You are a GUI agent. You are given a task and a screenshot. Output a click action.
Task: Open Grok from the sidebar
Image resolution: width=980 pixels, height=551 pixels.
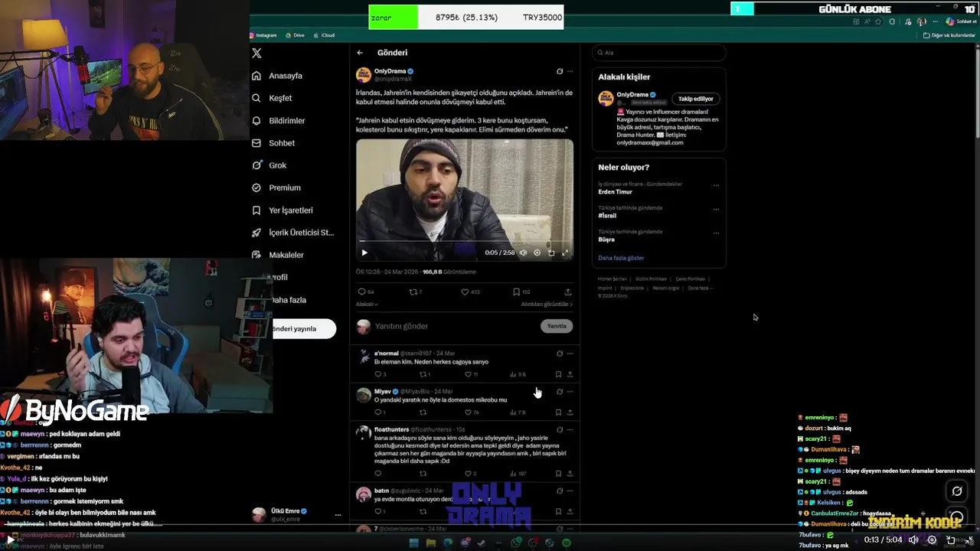click(x=269, y=165)
